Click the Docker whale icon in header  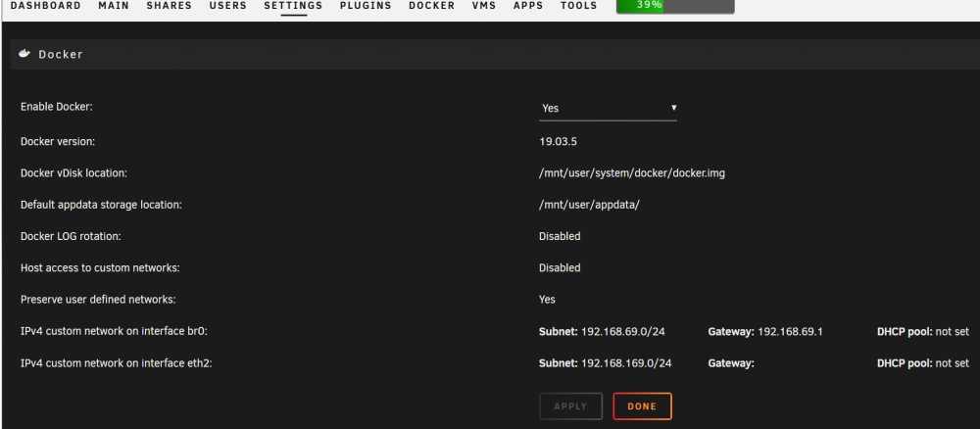tap(25, 54)
